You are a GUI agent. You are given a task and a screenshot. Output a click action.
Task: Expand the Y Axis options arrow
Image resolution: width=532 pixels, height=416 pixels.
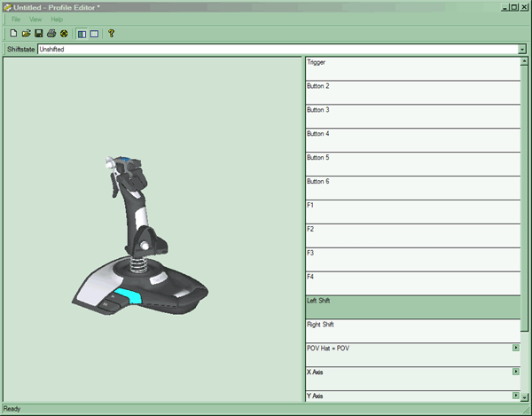pyautogui.click(x=515, y=395)
